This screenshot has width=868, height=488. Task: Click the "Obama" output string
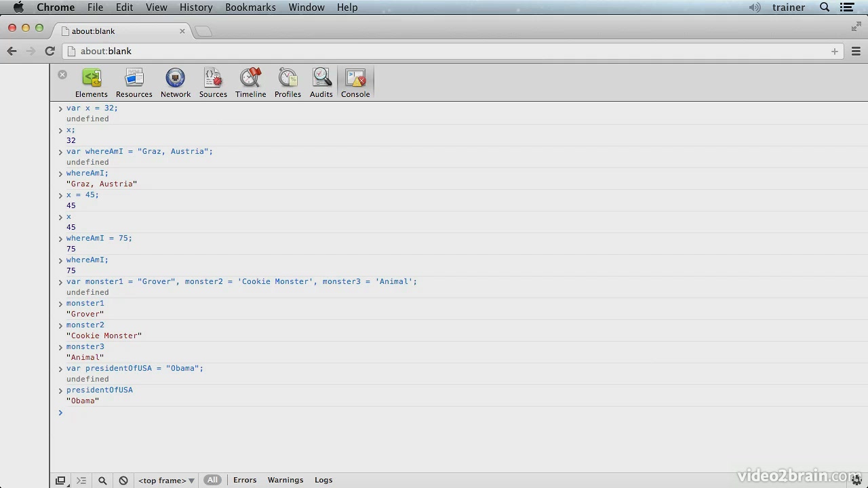[x=83, y=401]
